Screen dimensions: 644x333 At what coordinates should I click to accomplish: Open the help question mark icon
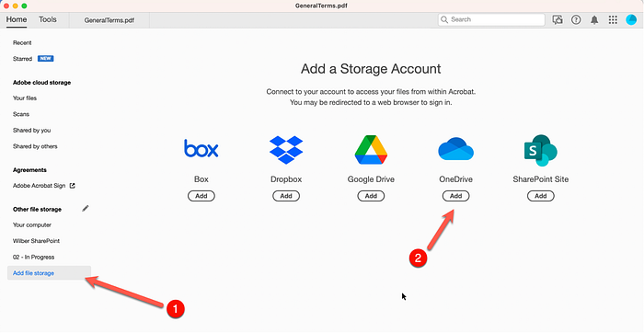[576, 19]
